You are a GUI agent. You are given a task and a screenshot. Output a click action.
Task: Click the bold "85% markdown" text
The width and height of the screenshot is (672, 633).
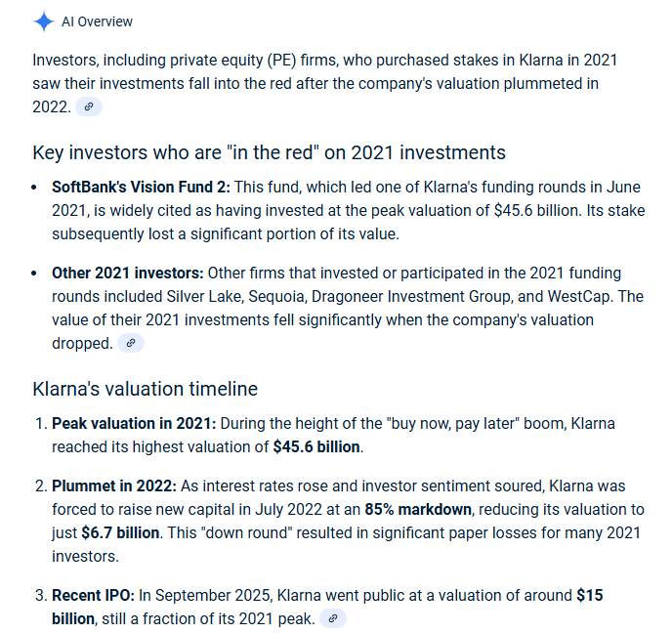tap(418, 510)
